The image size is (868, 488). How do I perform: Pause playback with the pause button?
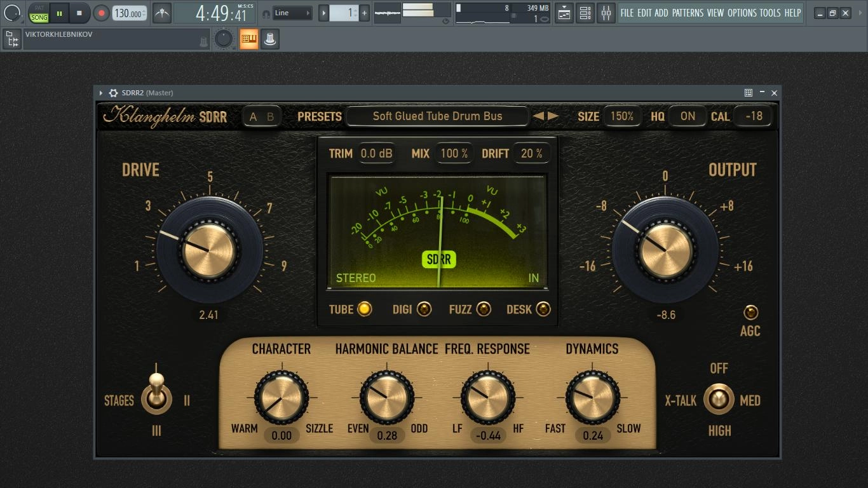[x=59, y=13]
